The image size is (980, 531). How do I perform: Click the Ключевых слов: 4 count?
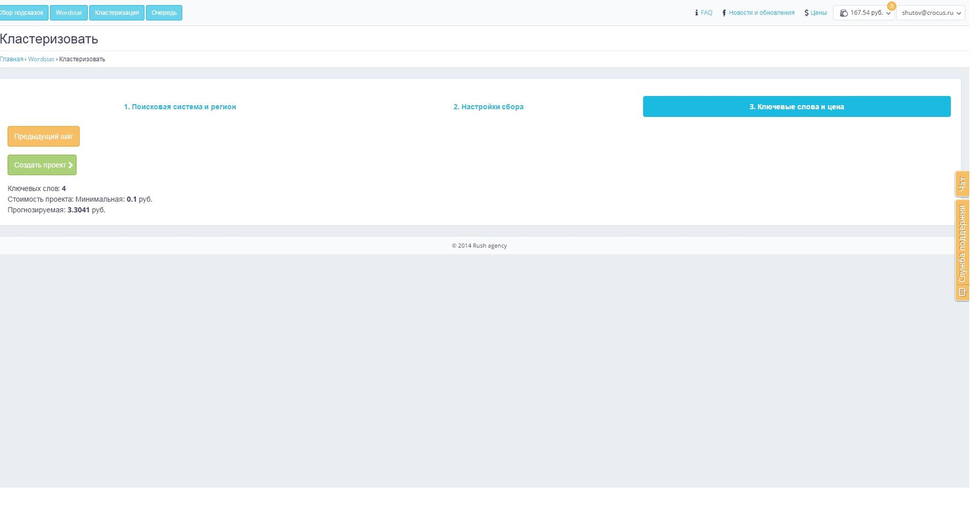[37, 189]
